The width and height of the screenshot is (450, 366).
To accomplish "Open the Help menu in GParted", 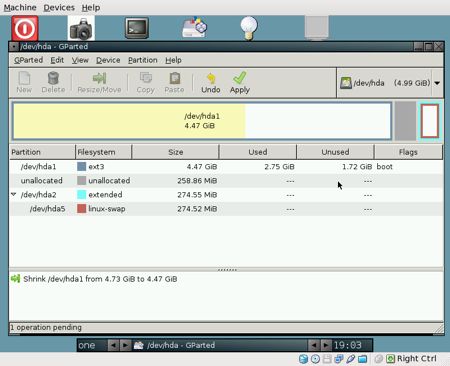I will tap(173, 60).
